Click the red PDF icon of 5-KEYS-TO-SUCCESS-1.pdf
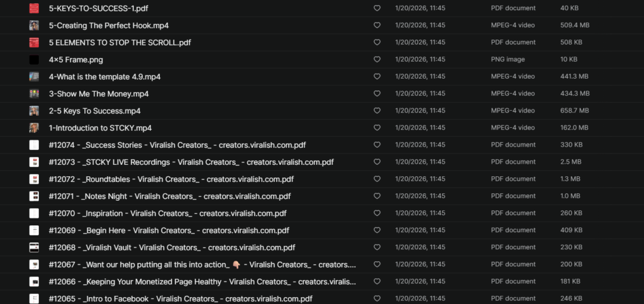 34,8
